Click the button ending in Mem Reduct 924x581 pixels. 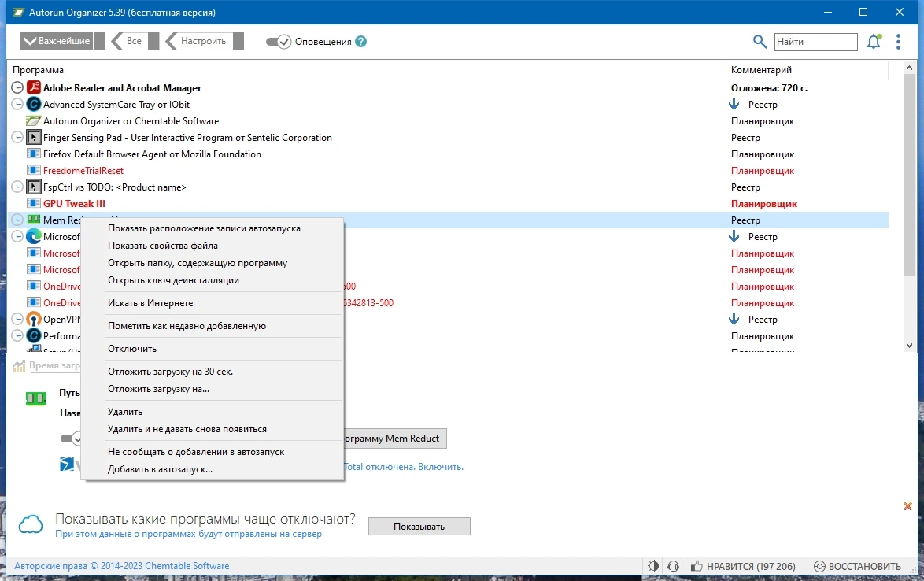(x=395, y=439)
